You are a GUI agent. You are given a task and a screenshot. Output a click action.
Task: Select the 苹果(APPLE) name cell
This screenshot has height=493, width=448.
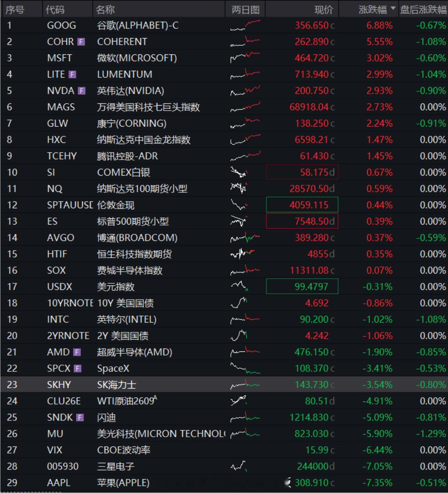123,482
